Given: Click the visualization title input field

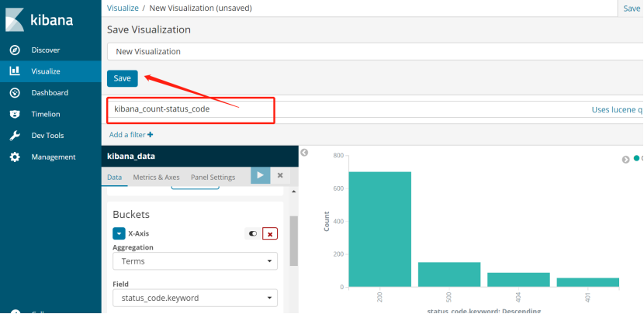Looking at the screenshot, I should coord(376,52).
